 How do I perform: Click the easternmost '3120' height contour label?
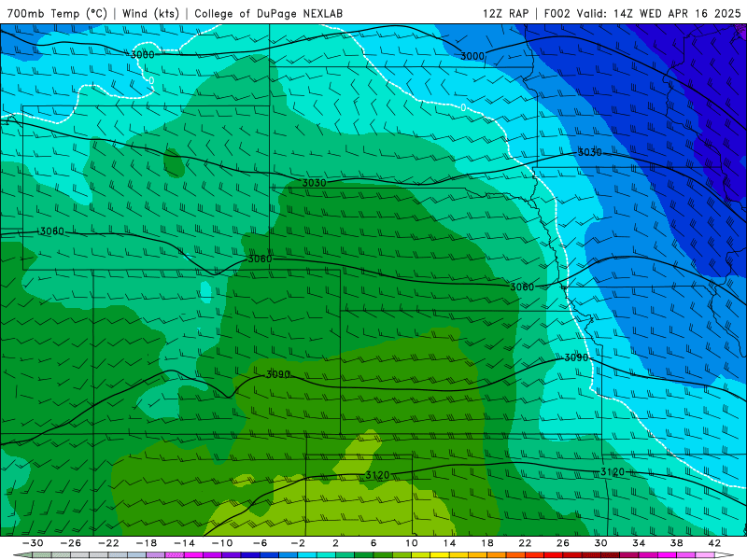613,472
